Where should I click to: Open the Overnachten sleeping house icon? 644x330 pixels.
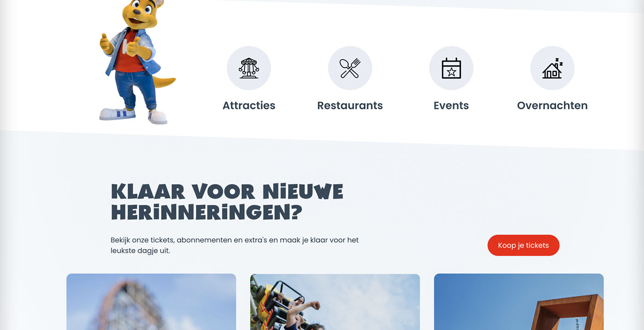[x=552, y=68]
